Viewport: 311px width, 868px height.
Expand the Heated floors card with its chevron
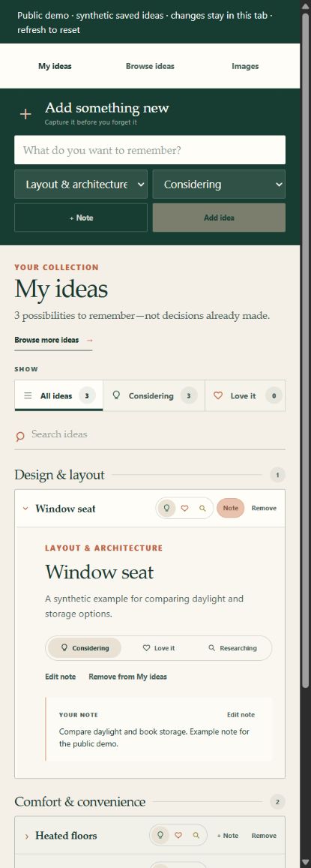26,836
